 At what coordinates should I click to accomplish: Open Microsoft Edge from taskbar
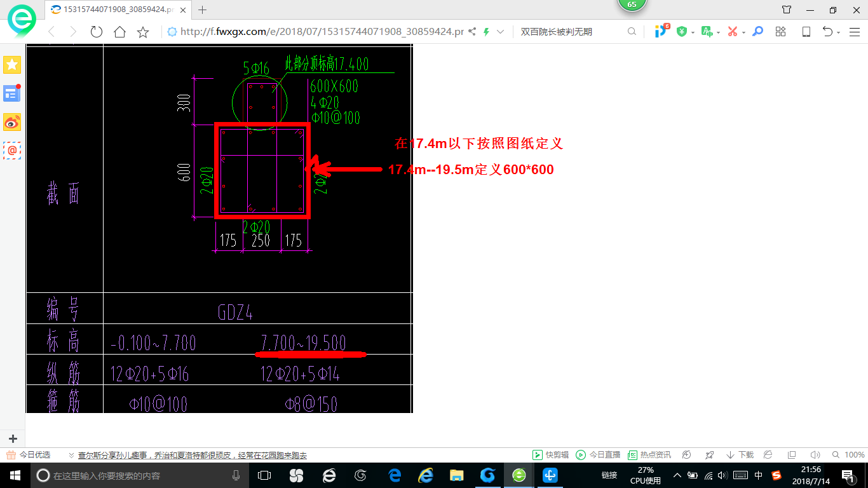click(x=394, y=475)
